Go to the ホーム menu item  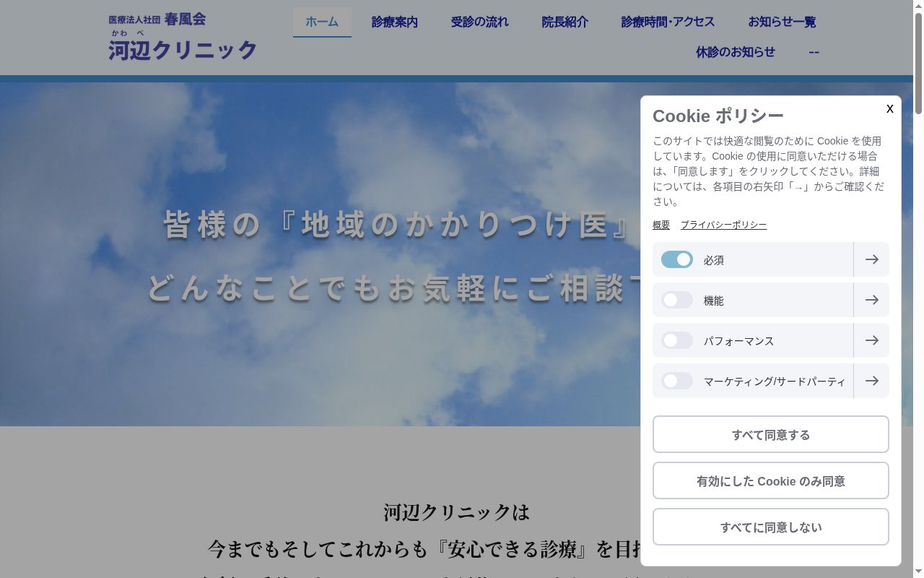[322, 22]
